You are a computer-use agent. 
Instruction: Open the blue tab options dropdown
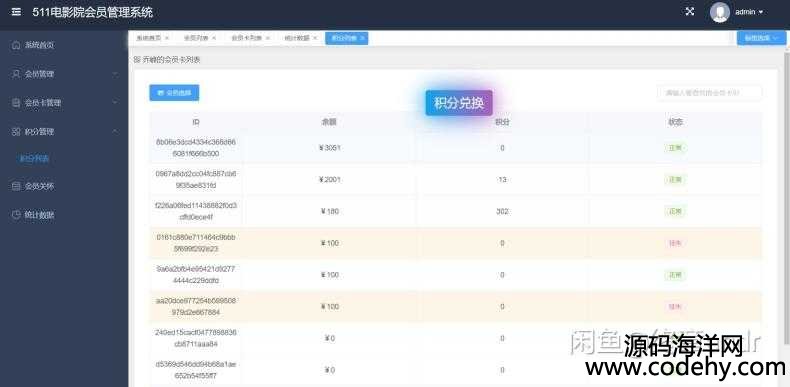pyautogui.click(x=761, y=38)
